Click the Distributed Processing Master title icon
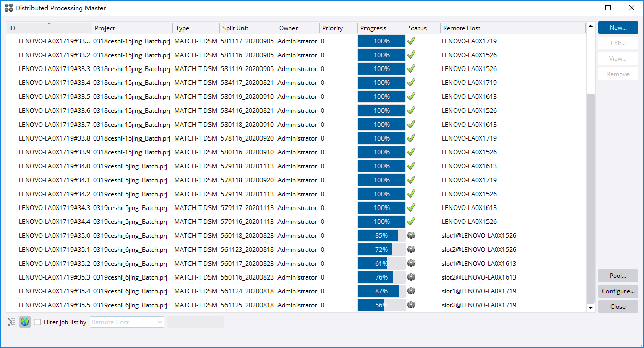644x348 pixels. point(8,8)
